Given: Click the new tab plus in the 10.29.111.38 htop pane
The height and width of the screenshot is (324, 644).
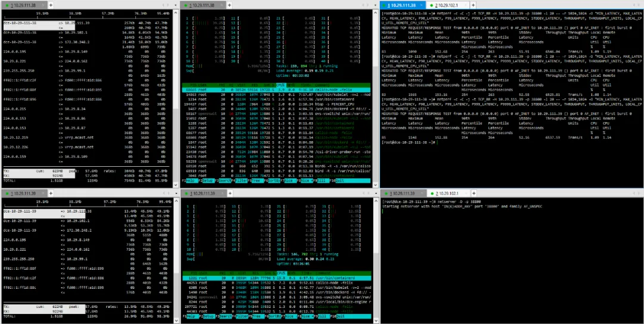Looking at the screenshot, I should pyautogui.click(x=230, y=5).
